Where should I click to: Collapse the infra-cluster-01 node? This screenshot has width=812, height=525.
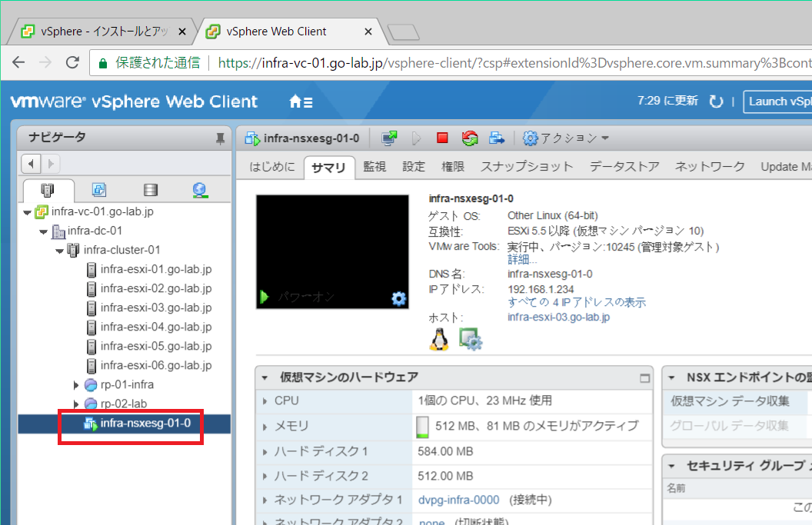point(60,251)
